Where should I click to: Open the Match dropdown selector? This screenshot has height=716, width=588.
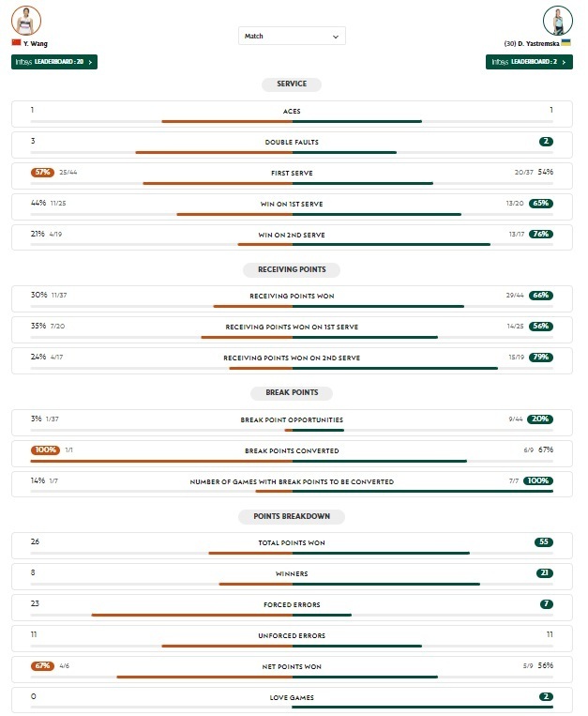[x=292, y=37]
